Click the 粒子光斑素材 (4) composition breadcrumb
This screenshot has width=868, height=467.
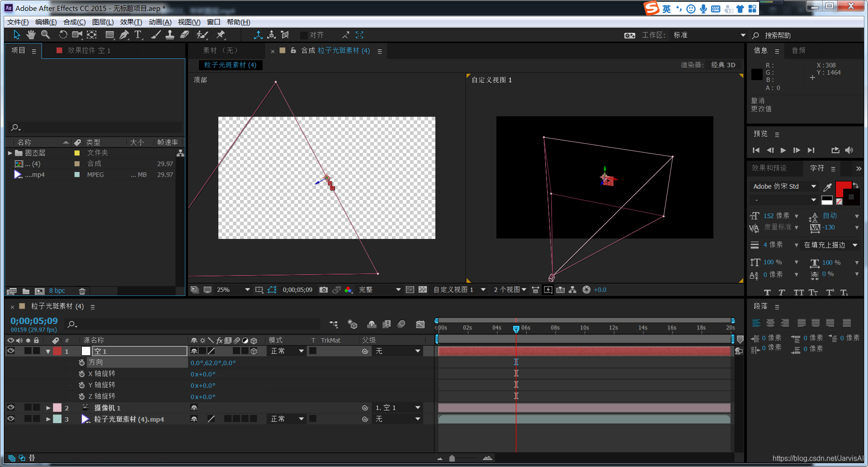[x=230, y=65]
